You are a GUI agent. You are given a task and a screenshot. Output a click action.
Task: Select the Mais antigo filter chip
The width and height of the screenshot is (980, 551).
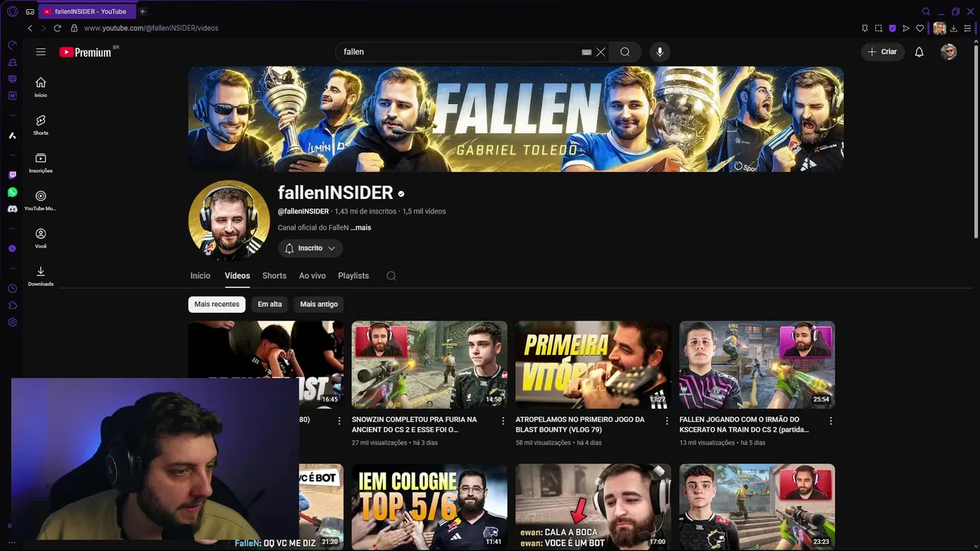click(x=318, y=305)
